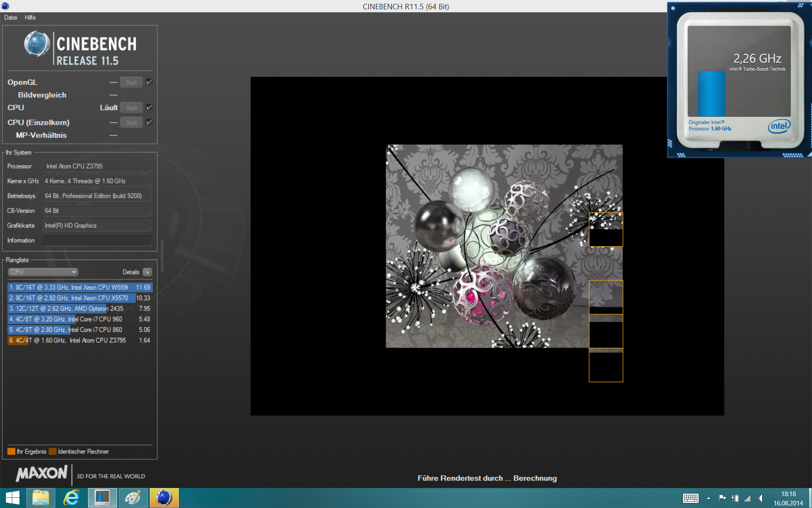Expand ranking Details arrow button

(x=147, y=272)
